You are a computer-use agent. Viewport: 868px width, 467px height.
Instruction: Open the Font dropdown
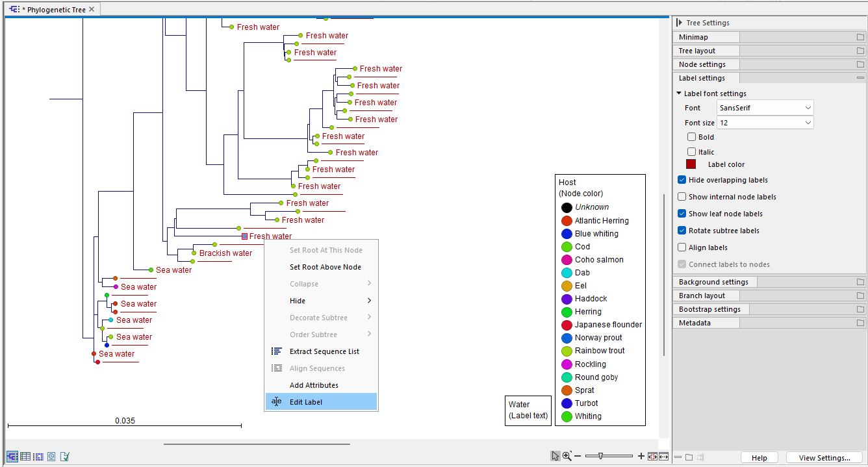click(x=765, y=108)
